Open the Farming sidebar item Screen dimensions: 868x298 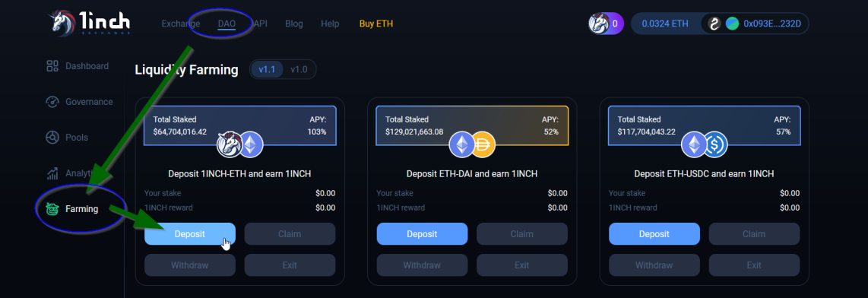pos(74,209)
